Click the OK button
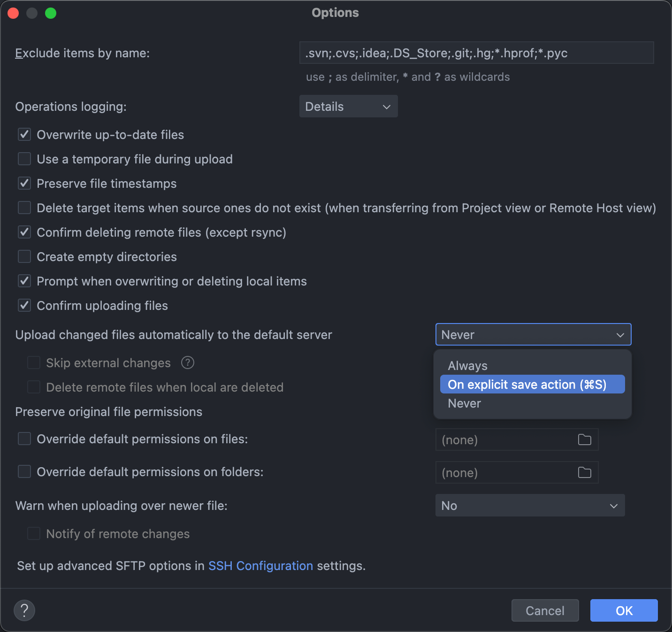The height and width of the screenshot is (632, 672). click(624, 610)
